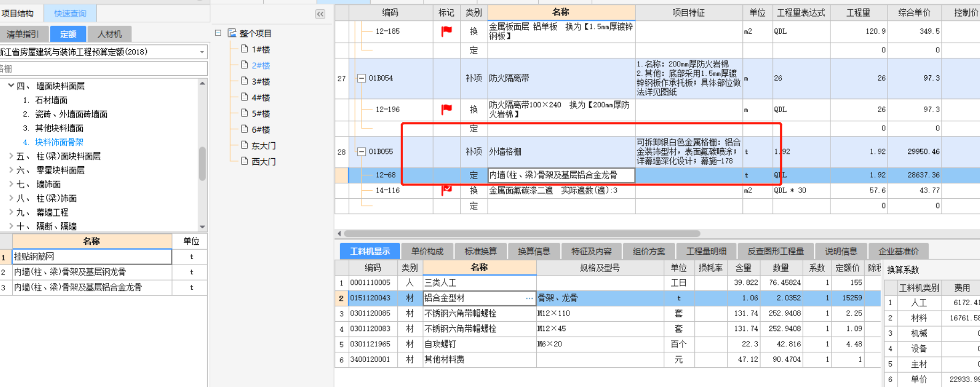Open the 说明信息 tab
Viewport: 980px width, 387px height.
841,251
